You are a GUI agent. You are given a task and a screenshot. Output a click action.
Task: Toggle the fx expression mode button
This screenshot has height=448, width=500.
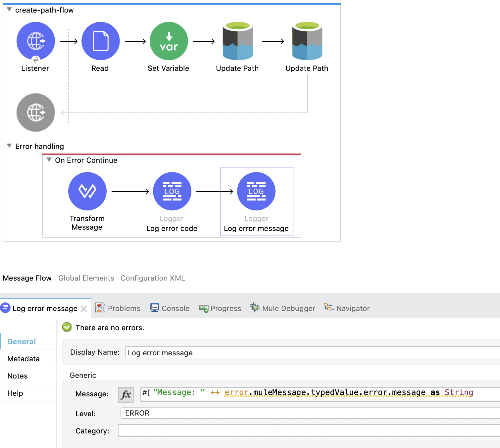click(x=126, y=394)
